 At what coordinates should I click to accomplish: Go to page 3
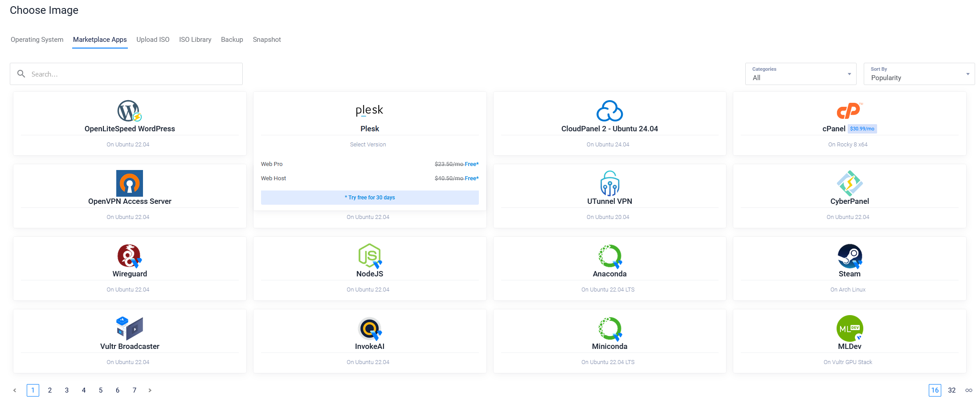(x=67, y=390)
